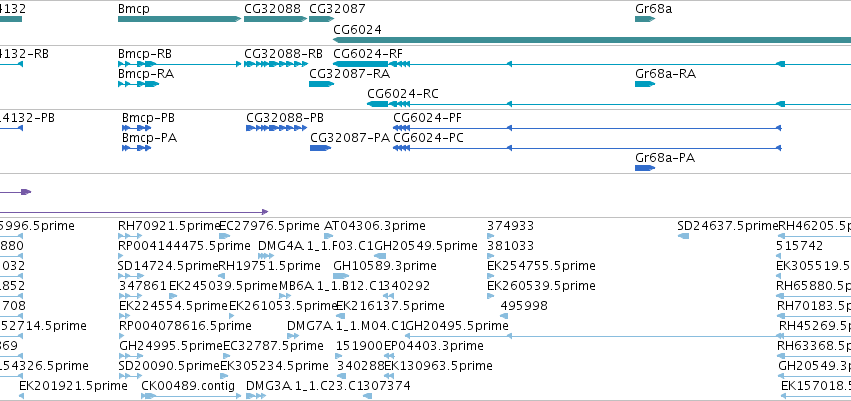Click the CG32087-RA transcript

[321, 84]
